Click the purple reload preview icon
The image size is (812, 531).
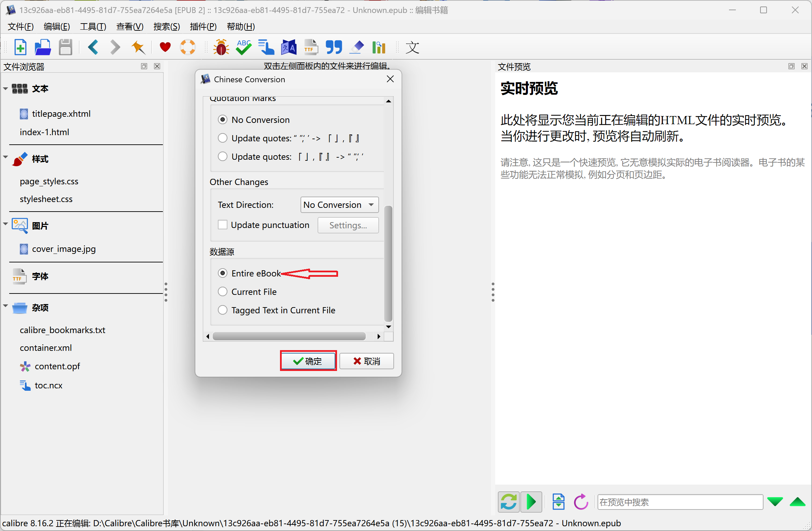point(581,502)
